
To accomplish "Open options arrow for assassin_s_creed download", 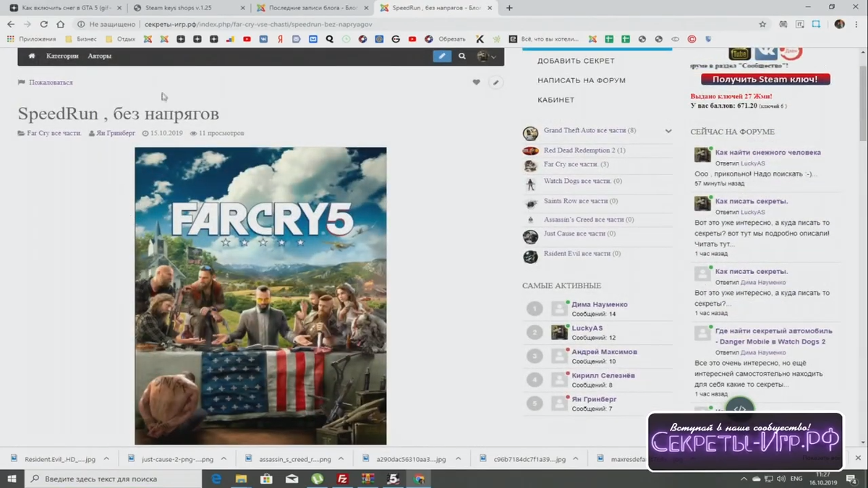I will point(341,459).
